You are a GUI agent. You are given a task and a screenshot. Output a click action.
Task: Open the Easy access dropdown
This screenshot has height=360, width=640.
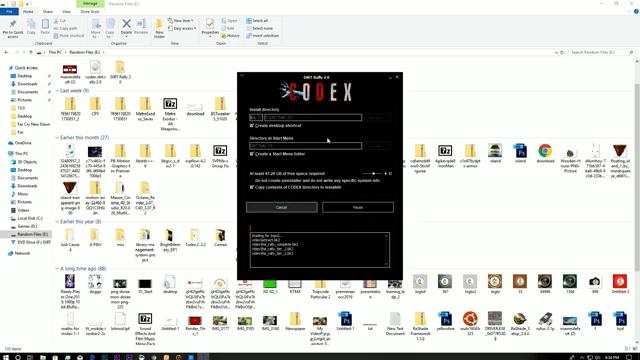(x=182, y=28)
